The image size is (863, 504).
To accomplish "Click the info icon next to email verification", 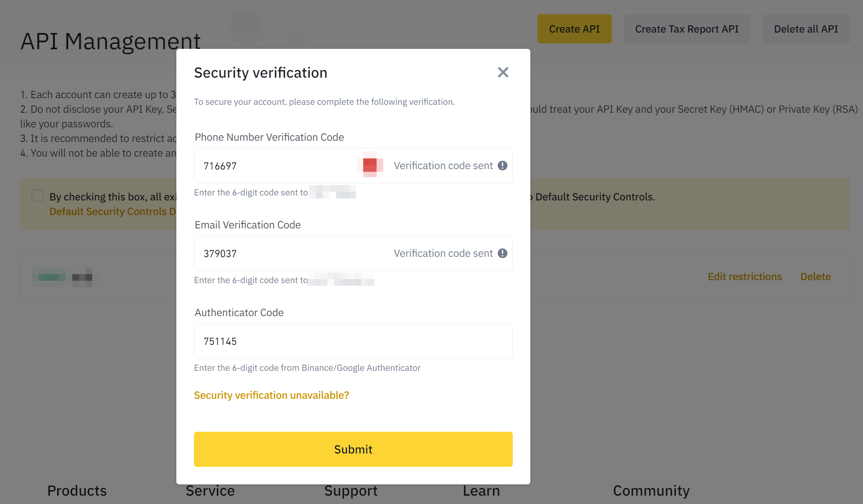I will (503, 253).
